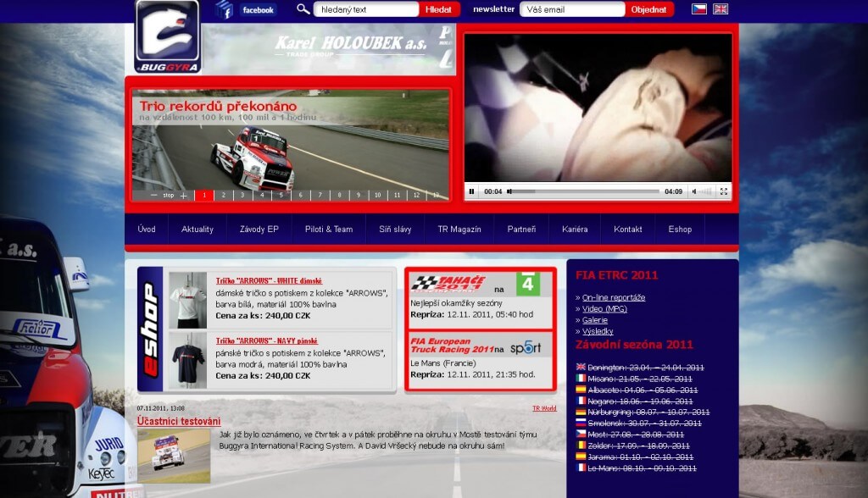Click the Buggyra logo
This screenshot has width=868, height=498.
coord(168,37)
